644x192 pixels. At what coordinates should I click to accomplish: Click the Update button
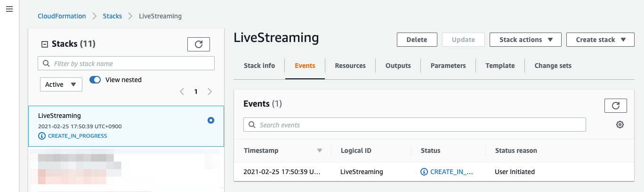click(463, 40)
